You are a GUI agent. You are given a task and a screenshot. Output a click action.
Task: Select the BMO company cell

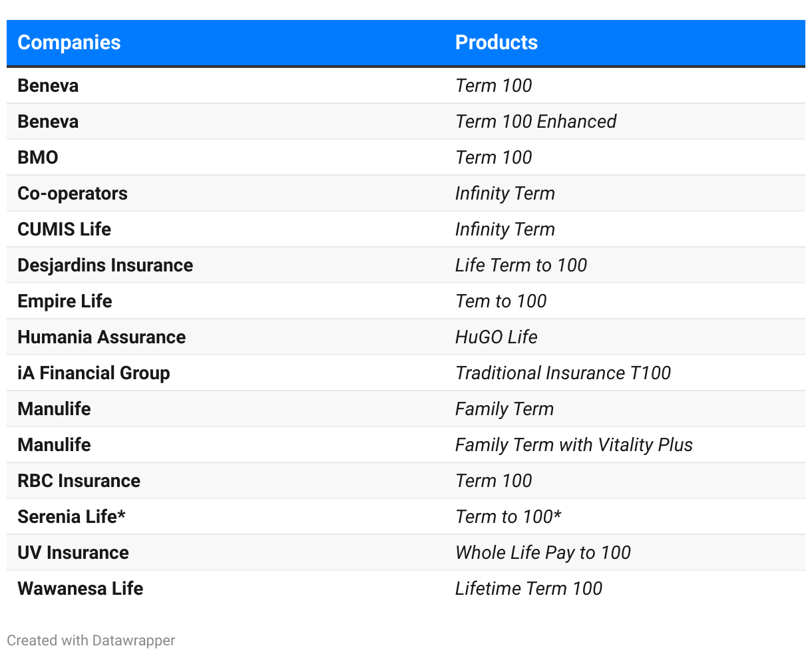(38, 158)
